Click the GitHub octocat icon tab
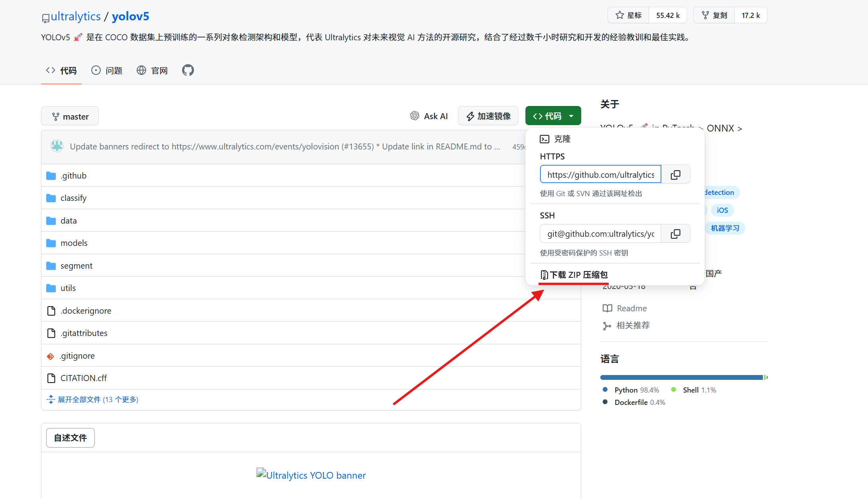Image resolution: width=868 pixels, height=499 pixels. (188, 71)
